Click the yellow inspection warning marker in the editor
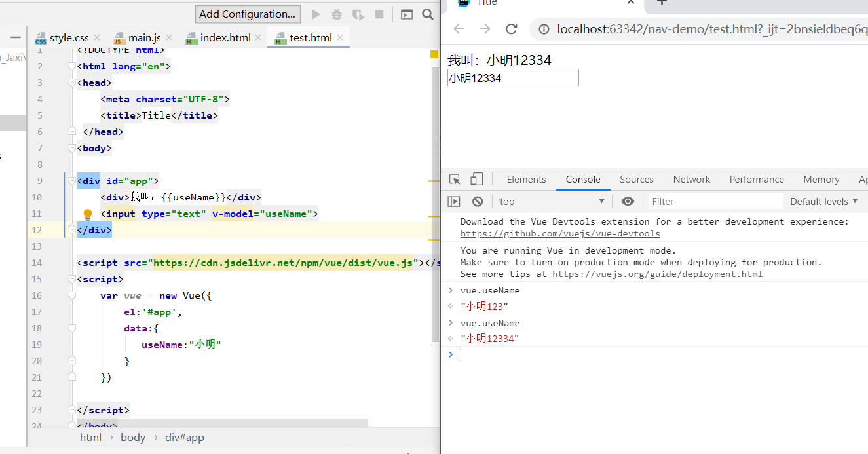This screenshot has width=868, height=454. click(x=434, y=54)
